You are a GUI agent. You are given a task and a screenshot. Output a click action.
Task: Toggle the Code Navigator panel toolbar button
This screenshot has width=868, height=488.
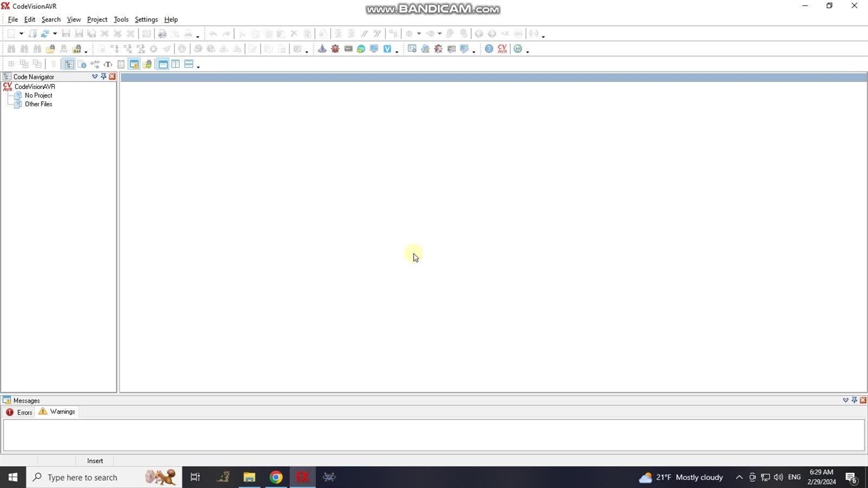click(69, 64)
